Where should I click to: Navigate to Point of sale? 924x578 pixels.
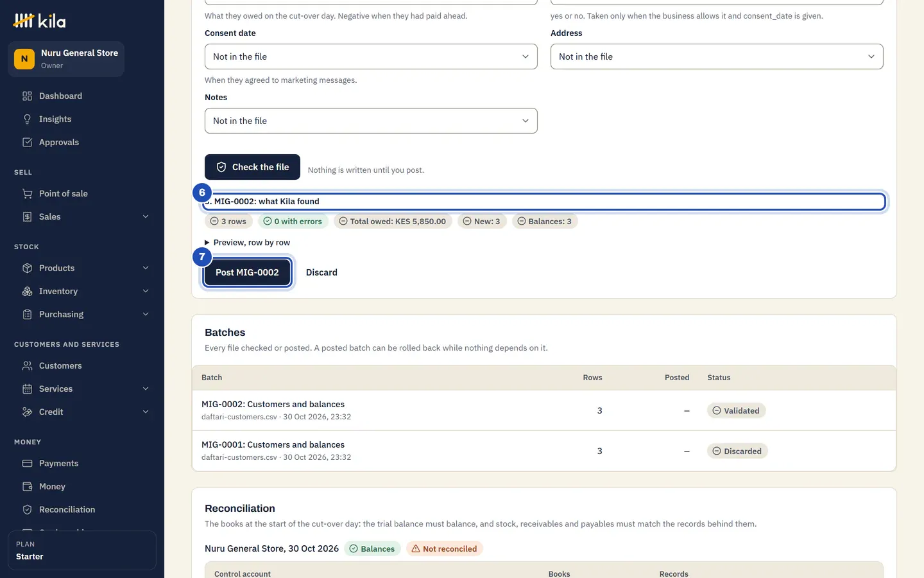click(x=82, y=193)
